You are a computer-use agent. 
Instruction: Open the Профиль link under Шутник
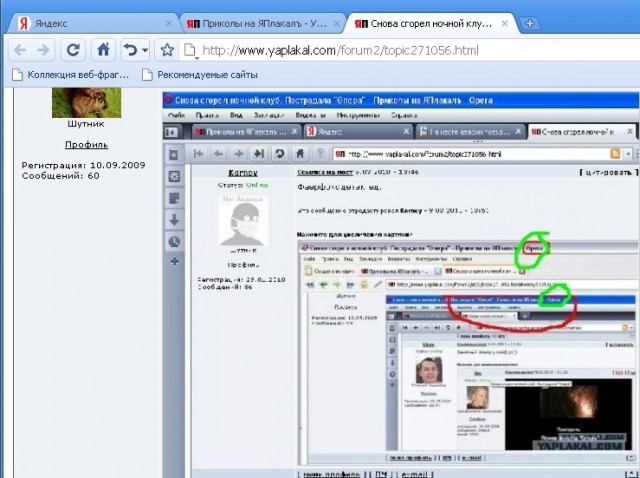tap(87, 145)
